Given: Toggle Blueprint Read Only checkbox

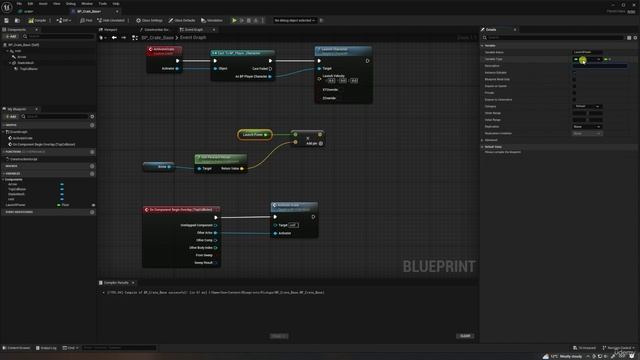Looking at the screenshot, I should click(x=574, y=79).
